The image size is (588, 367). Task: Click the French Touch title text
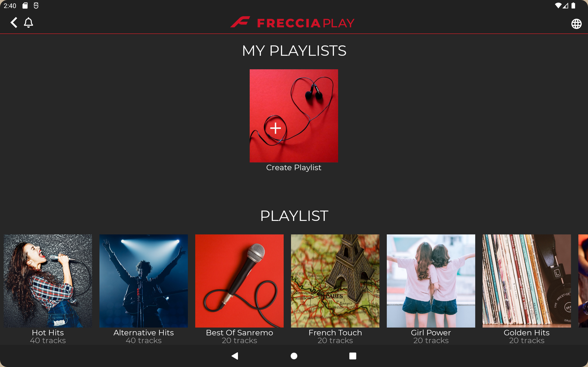coord(335,333)
